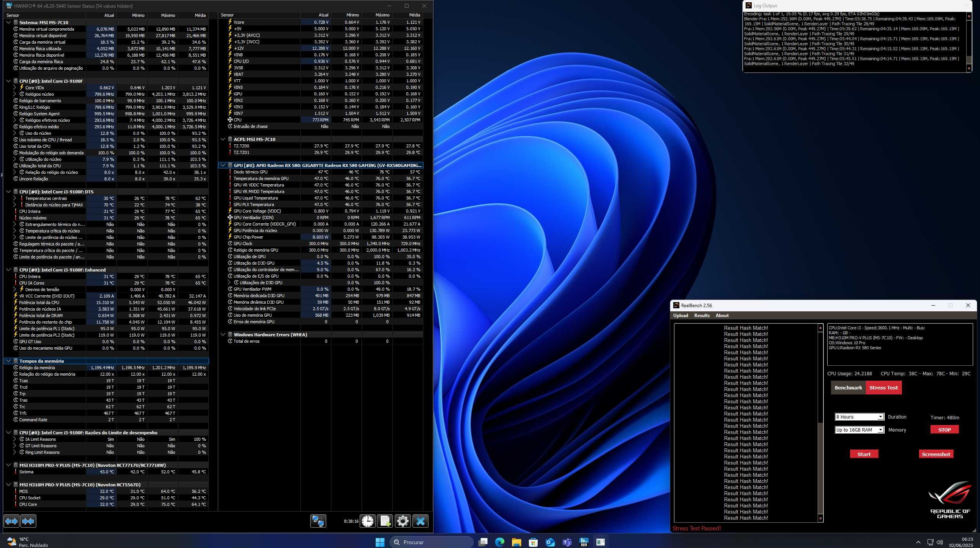Image resolution: width=980 pixels, height=548 pixels.
Task: Open Microsoft Teams from taskbar
Action: (x=567, y=542)
